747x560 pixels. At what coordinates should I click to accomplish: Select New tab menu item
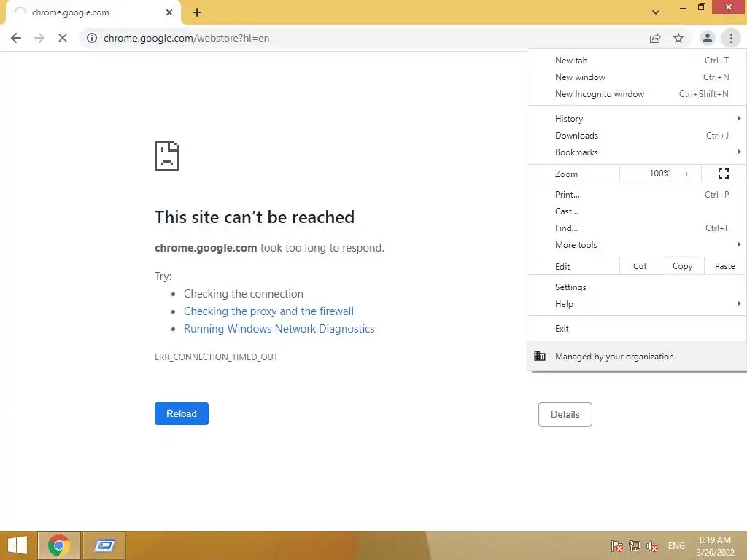(x=637, y=61)
